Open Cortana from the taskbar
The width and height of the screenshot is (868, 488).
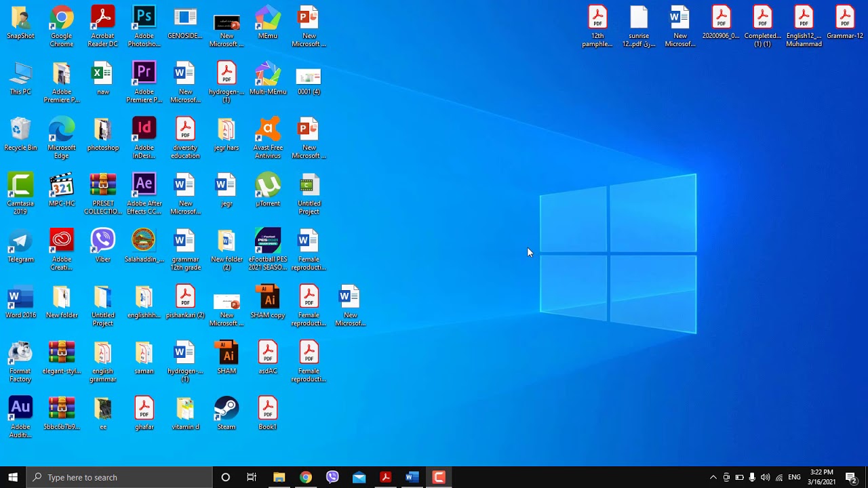coord(226,477)
